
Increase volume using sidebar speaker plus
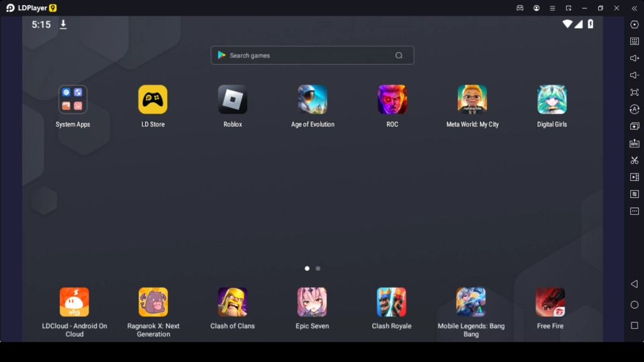tap(635, 58)
